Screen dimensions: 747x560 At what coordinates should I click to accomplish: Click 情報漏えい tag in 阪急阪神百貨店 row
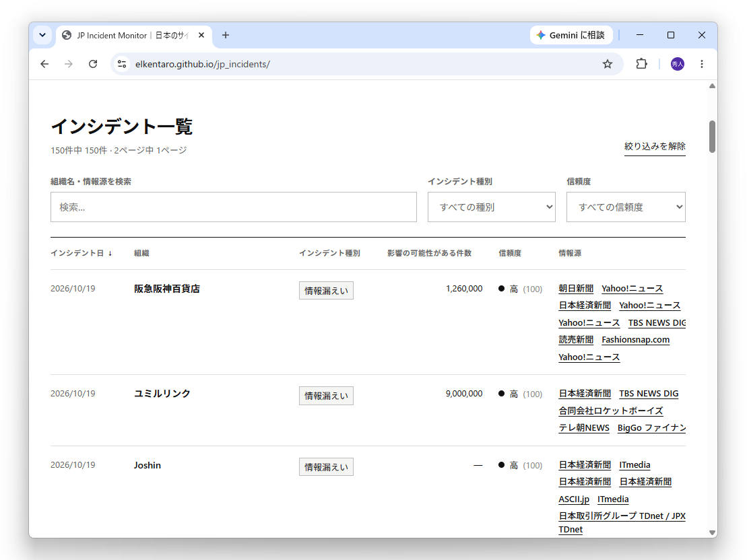(x=326, y=291)
